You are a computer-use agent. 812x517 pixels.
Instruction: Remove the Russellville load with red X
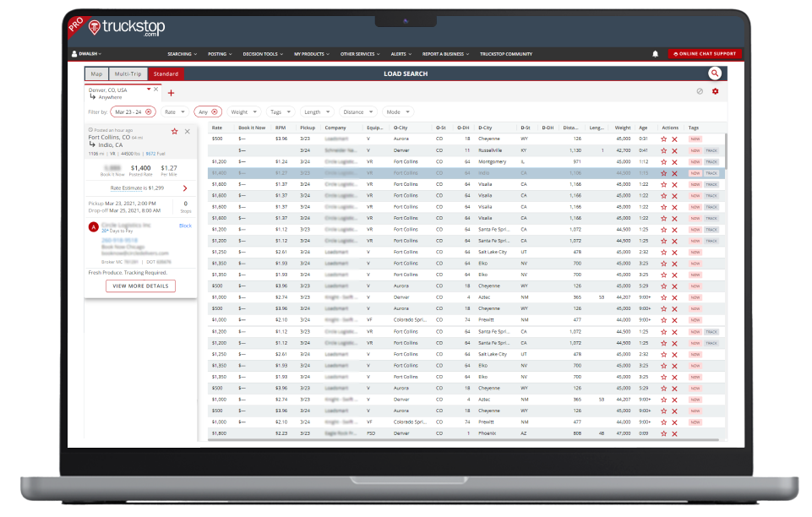(x=674, y=150)
